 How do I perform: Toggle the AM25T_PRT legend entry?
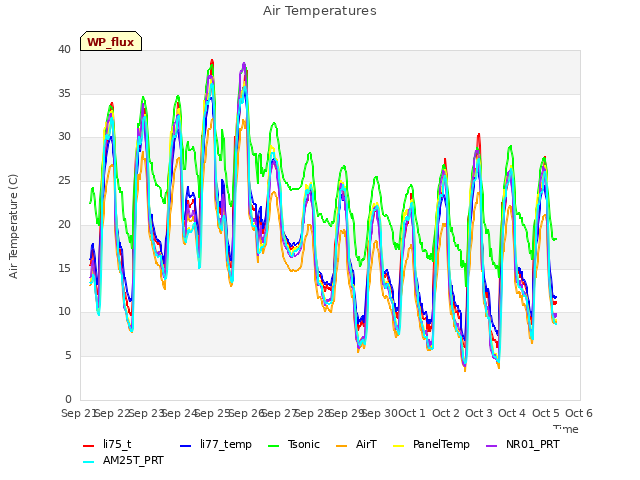click(123, 460)
